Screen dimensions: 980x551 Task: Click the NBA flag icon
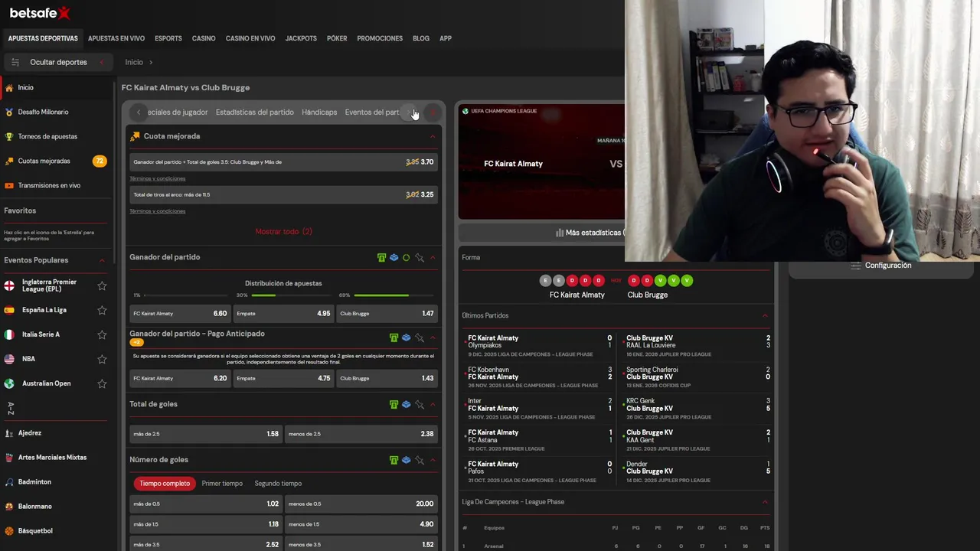(9, 359)
